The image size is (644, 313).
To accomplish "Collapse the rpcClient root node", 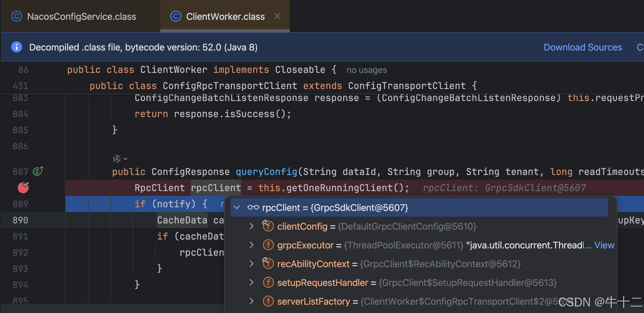I will [237, 208].
